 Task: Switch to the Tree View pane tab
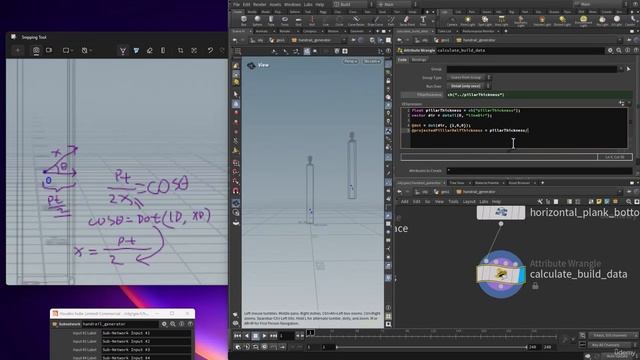[x=457, y=183]
